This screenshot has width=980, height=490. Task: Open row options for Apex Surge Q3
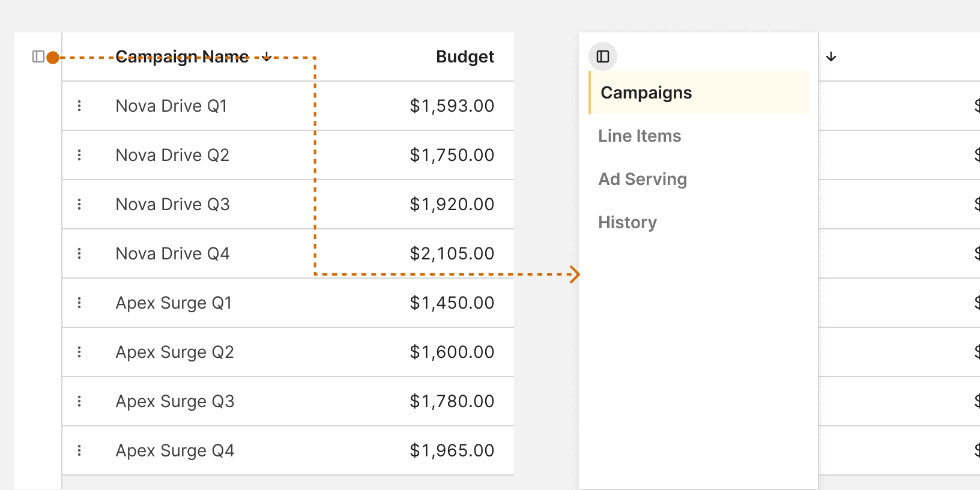click(79, 401)
